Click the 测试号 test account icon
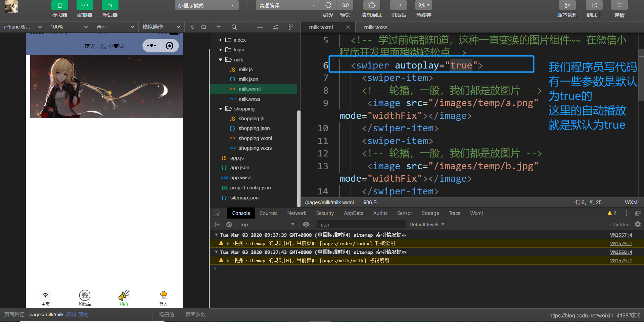The height and width of the screenshot is (322, 644). (594, 5)
